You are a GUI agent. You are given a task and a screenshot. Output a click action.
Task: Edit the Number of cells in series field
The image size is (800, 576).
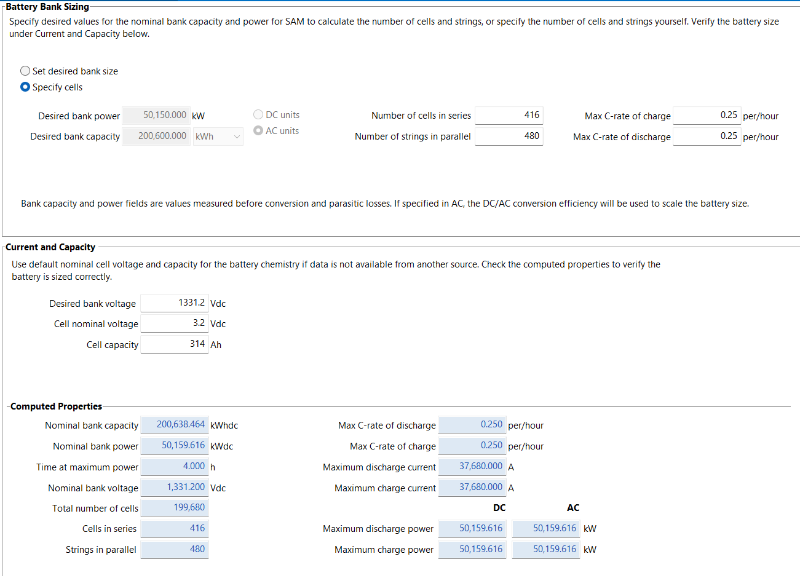tap(509, 116)
